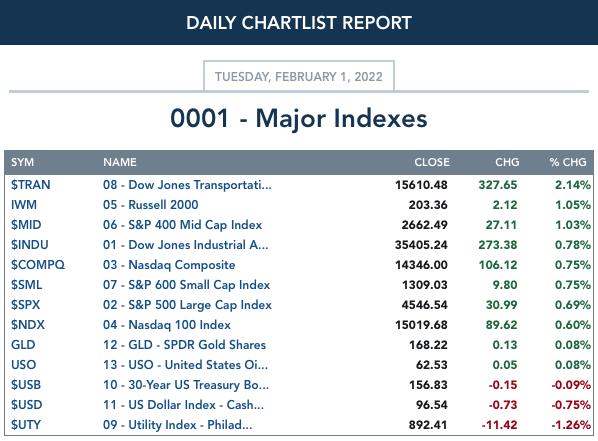
Task: Click the CLOSE column header
Action: click(x=432, y=162)
